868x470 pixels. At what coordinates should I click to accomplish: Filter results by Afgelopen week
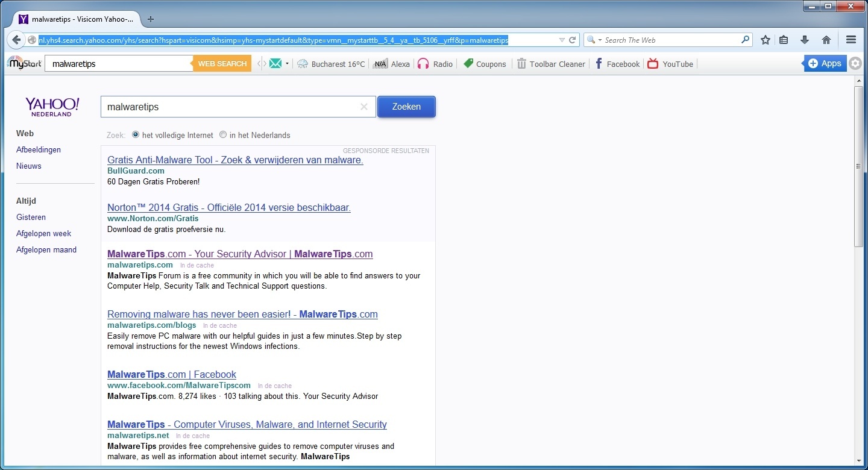point(43,233)
